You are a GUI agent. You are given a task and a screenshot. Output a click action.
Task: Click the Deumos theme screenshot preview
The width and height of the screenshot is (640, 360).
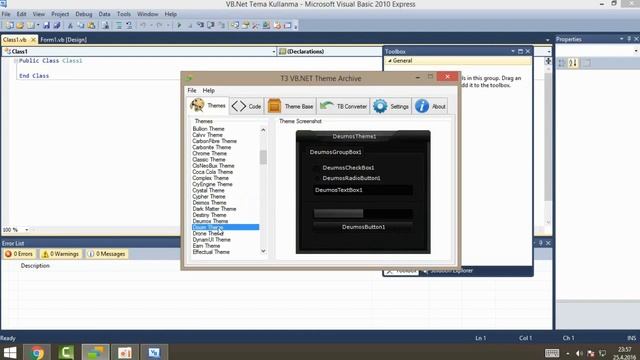click(x=363, y=192)
